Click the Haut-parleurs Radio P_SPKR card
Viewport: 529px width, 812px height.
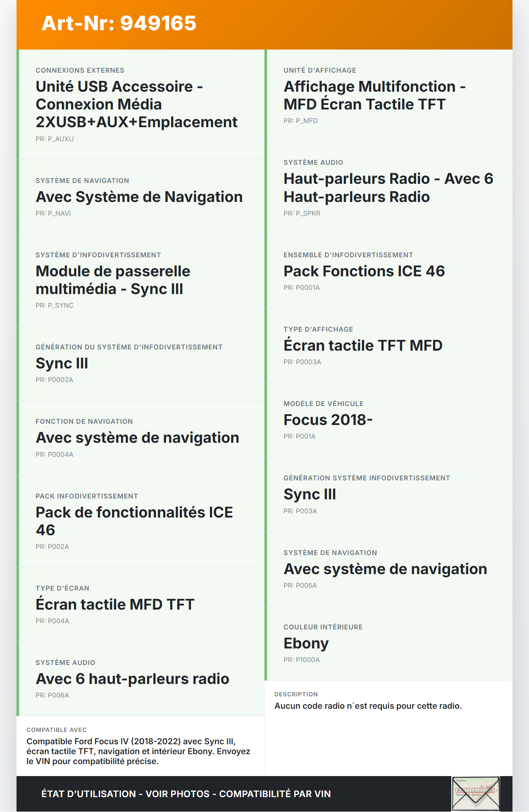pos(388,188)
